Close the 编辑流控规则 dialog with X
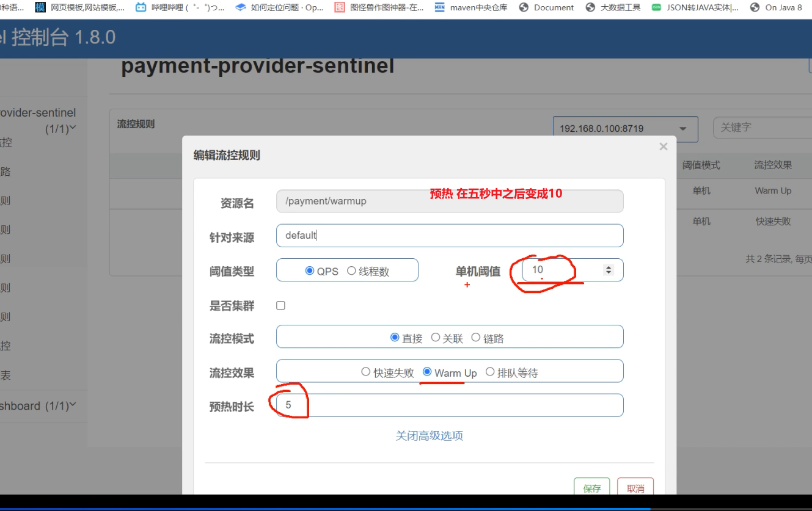The width and height of the screenshot is (812, 511). tap(664, 147)
